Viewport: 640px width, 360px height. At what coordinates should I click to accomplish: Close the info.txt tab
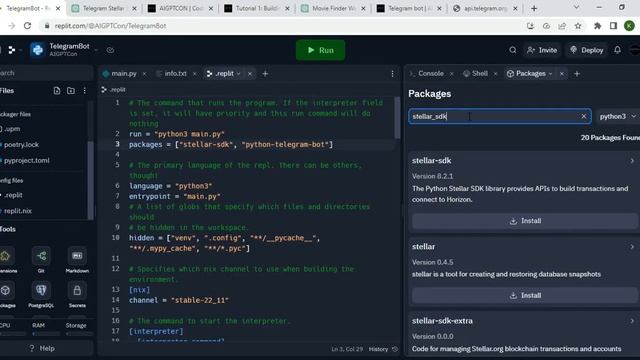[x=195, y=74]
